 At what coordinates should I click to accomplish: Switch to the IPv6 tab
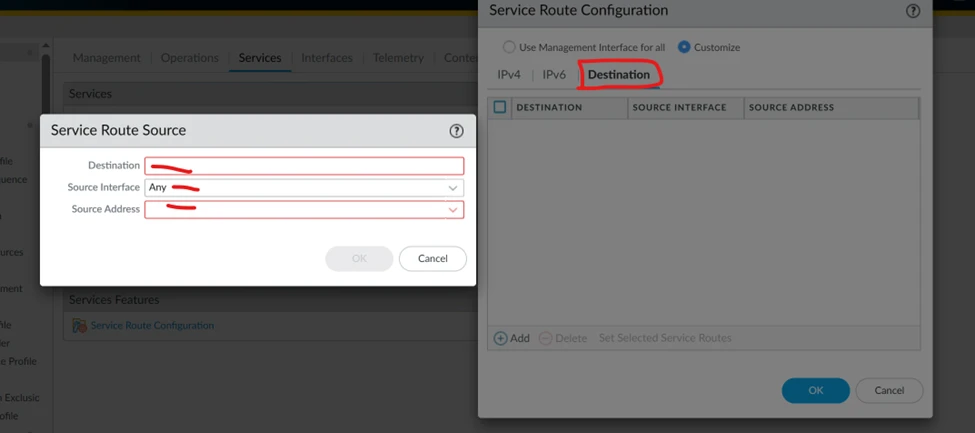point(554,75)
